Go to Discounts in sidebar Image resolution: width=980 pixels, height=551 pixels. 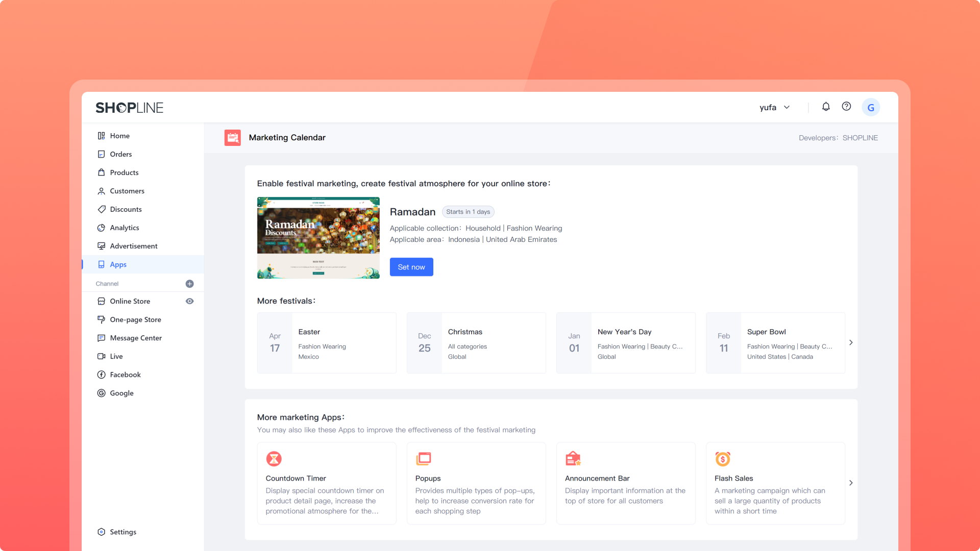[x=126, y=209]
